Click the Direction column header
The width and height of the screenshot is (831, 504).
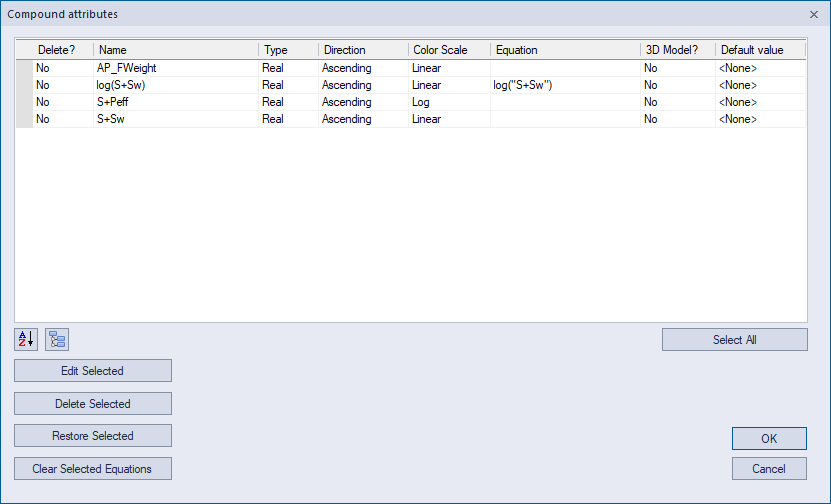pyautogui.click(x=364, y=50)
